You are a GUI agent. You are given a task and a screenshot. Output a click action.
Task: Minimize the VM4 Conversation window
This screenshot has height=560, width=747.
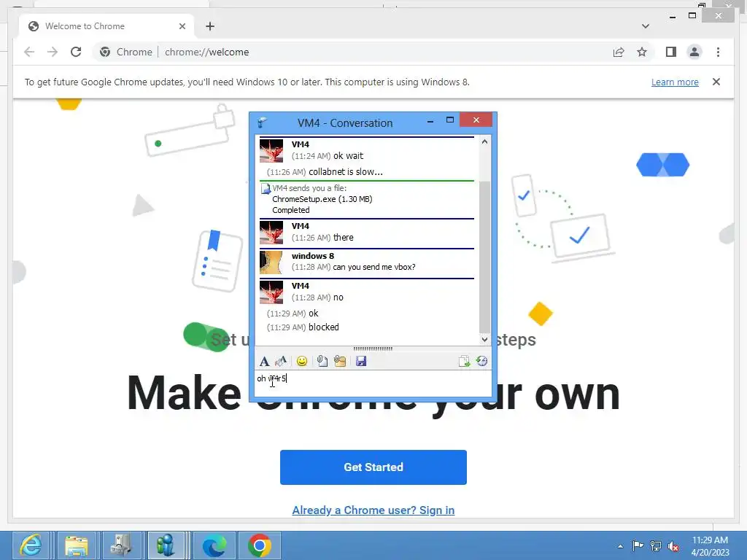(430, 121)
